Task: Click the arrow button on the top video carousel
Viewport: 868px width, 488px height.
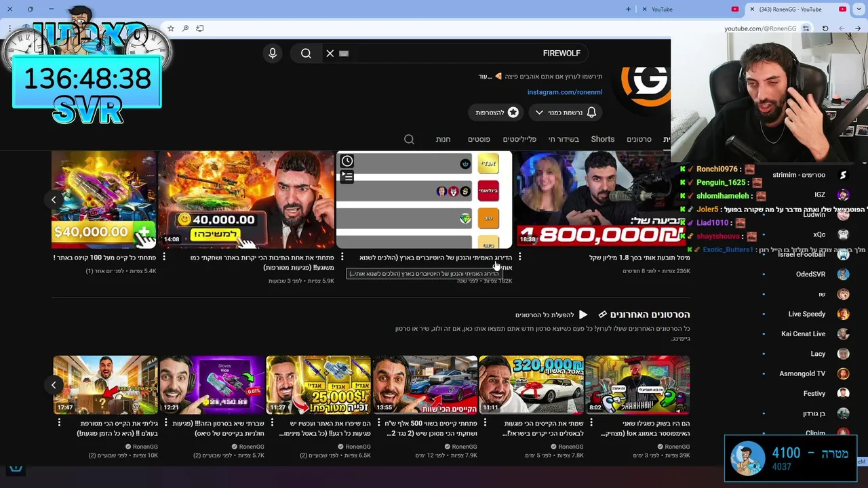Action: pos(54,199)
